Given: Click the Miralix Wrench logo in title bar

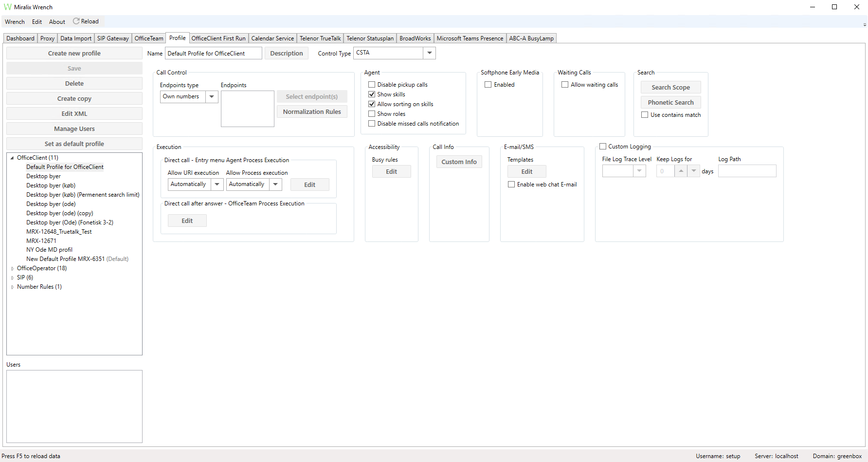Looking at the screenshot, I should pyautogui.click(x=8, y=7).
